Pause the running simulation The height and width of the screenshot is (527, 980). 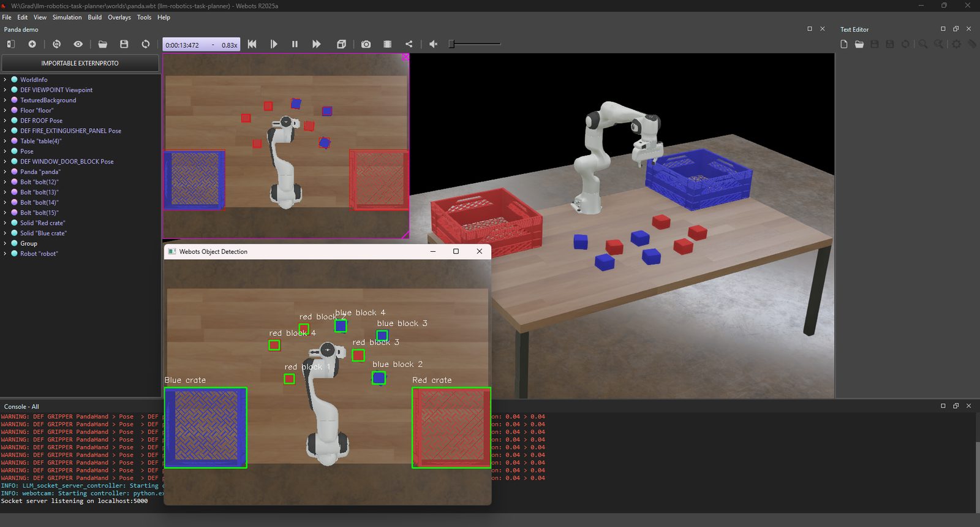pos(295,44)
